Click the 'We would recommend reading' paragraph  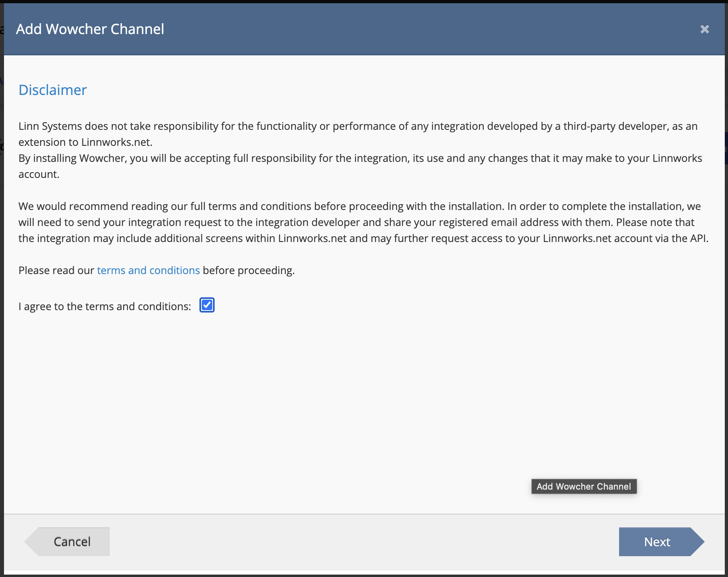click(x=364, y=222)
